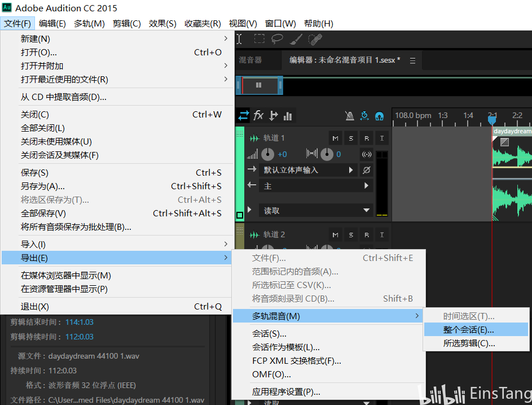Expand Track 1 automation lanes triangle
The height and width of the screenshot is (405, 532).
click(x=250, y=210)
